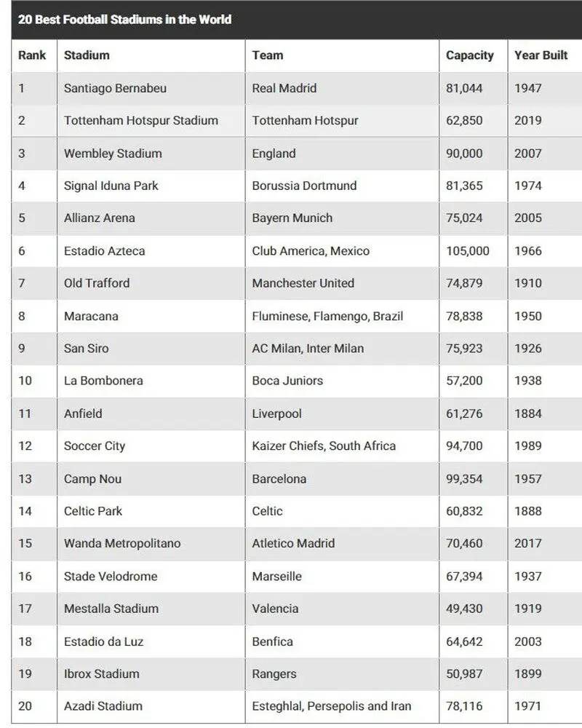Click the Capacity column header
This screenshot has width=582, height=728.
pyautogui.click(x=470, y=55)
